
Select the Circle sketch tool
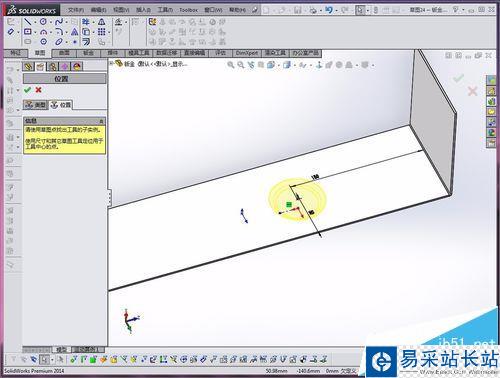pyautogui.click(x=43, y=22)
